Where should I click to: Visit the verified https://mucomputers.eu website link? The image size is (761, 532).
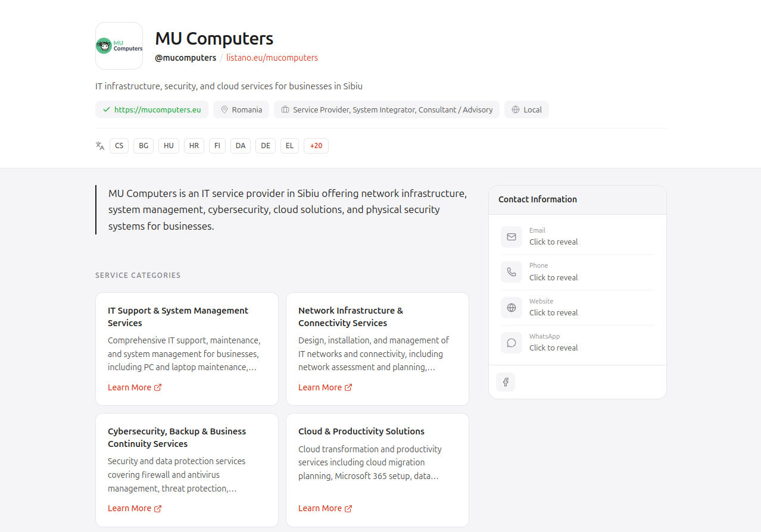pos(152,109)
